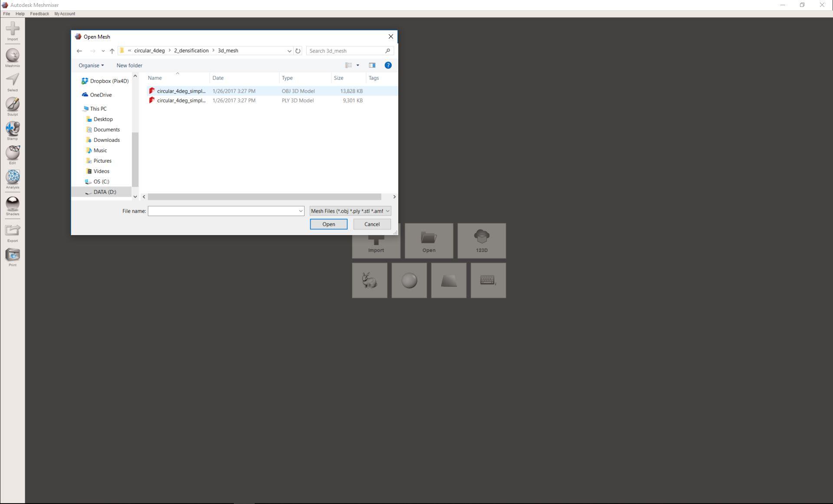The height and width of the screenshot is (504, 833).
Task: Click the horizontal scrollbar in the file list
Action: (x=264, y=197)
